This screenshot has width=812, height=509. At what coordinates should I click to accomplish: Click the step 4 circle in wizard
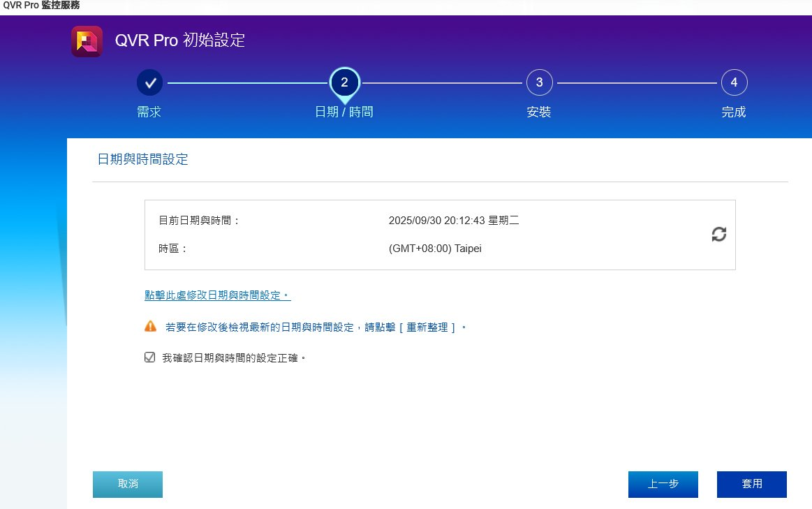(734, 82)
